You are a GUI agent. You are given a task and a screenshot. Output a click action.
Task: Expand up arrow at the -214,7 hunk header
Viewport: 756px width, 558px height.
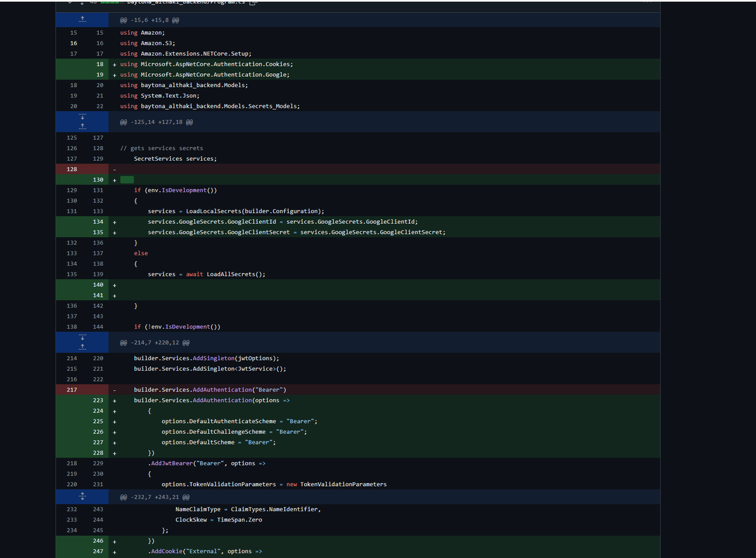pos(83,347)
